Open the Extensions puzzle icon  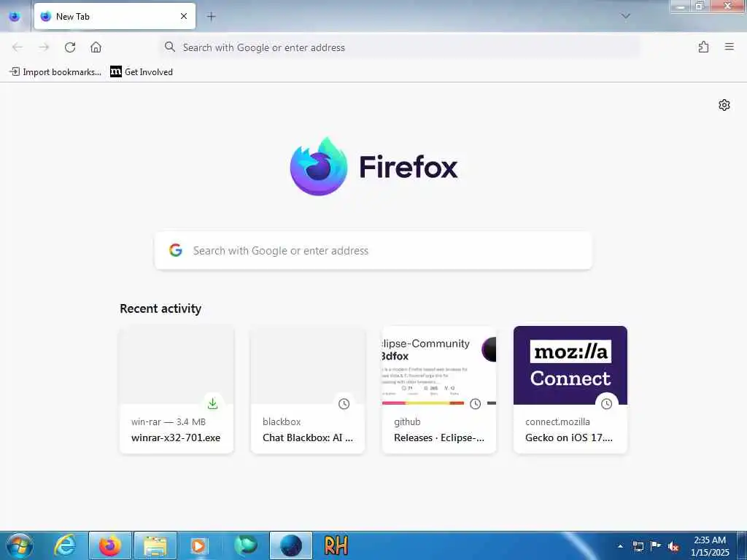[703, 47]
